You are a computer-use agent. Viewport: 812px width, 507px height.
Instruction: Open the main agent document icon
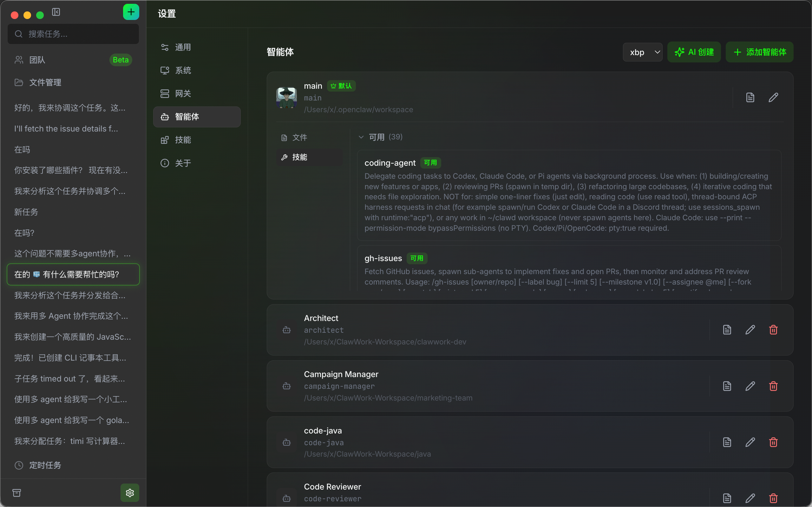coord(750,98)
